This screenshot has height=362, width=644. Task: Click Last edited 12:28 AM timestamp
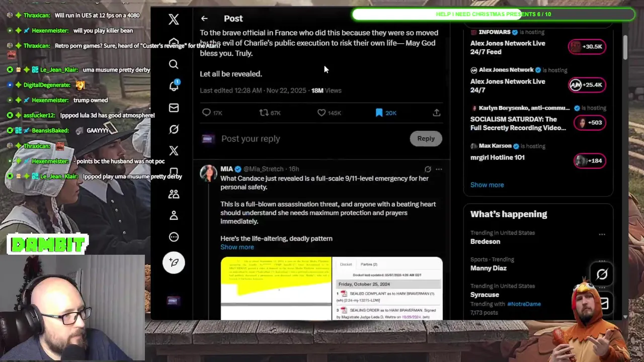pos(253,90)
